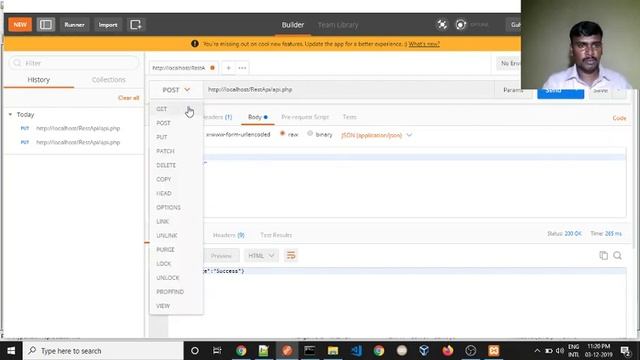Image resolution: width=640 pixels, height=360 pixels.
Task: Open the No Environment dropdown
Action: (x=509, y=64)
